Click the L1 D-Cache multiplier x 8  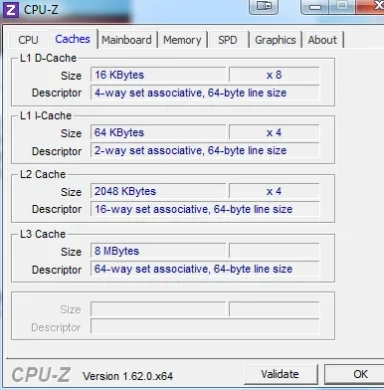point(274,75)
